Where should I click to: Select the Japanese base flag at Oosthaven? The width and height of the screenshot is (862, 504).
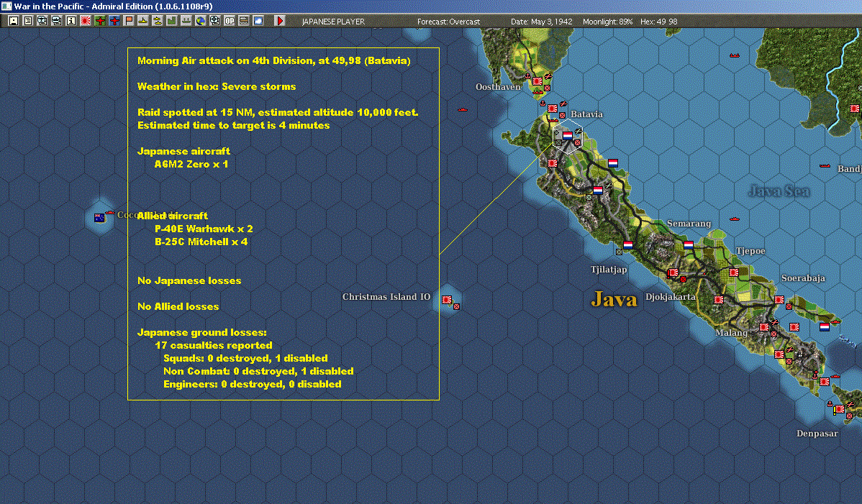[537, 81]
